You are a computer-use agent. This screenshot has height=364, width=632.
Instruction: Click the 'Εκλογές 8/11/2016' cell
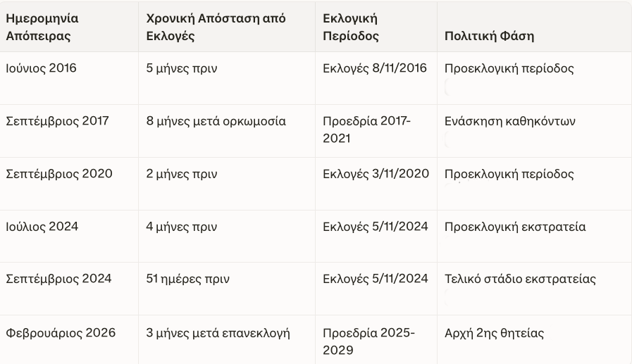click(x=375, y=69)
